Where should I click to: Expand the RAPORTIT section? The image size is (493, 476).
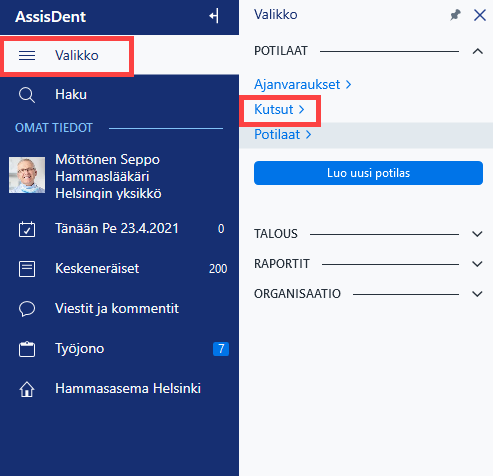pos(477,264)
